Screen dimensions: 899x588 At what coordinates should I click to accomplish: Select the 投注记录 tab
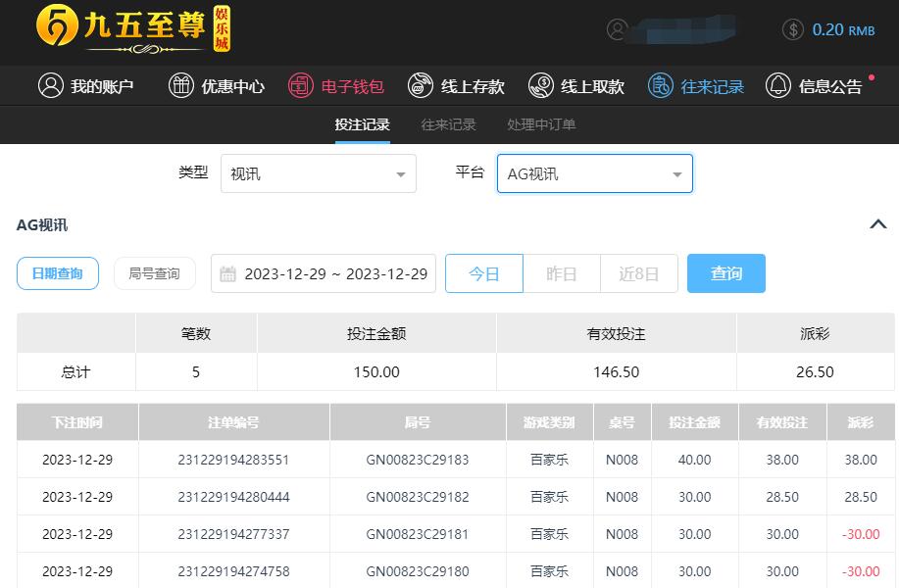coord(363,124)
